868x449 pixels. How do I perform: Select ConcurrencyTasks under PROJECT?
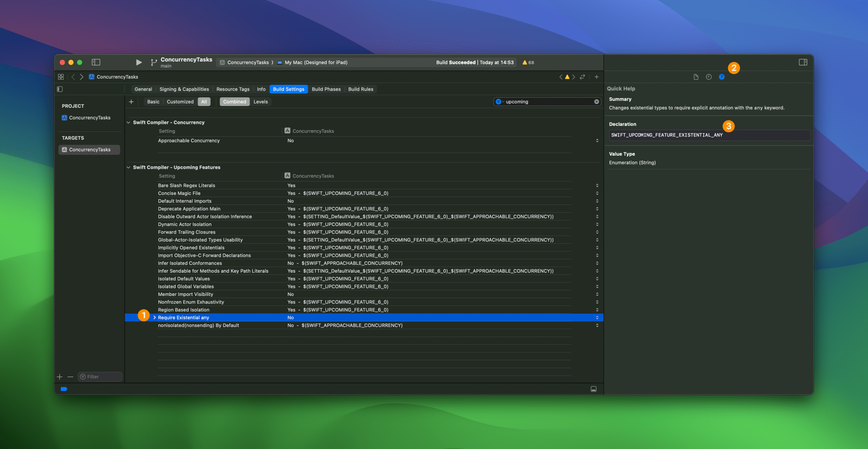[x=89, y=118]
